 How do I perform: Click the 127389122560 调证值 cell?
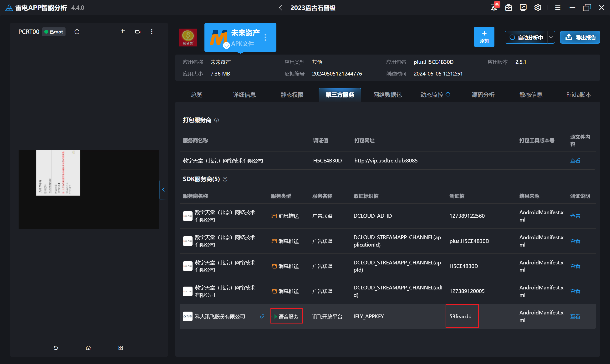point(467,216)
